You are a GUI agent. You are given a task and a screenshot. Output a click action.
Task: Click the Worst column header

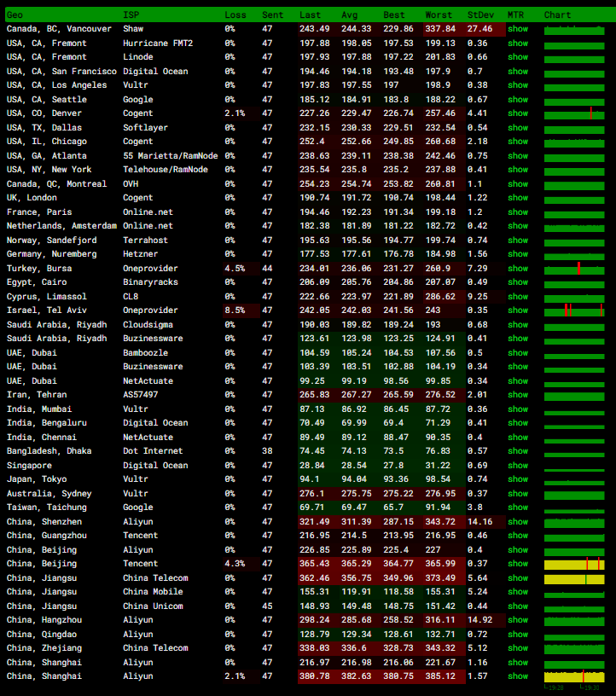tap(439, 15)
